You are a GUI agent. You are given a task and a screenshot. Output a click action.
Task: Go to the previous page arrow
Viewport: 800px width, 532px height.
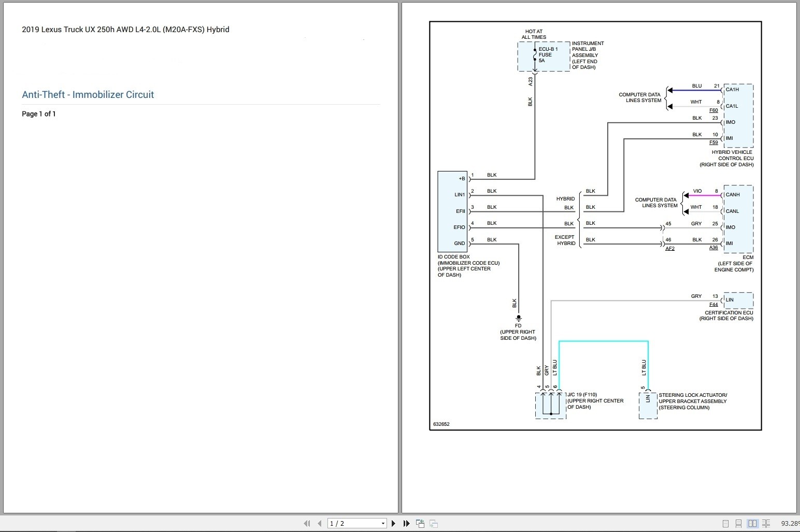pos(320,523)
